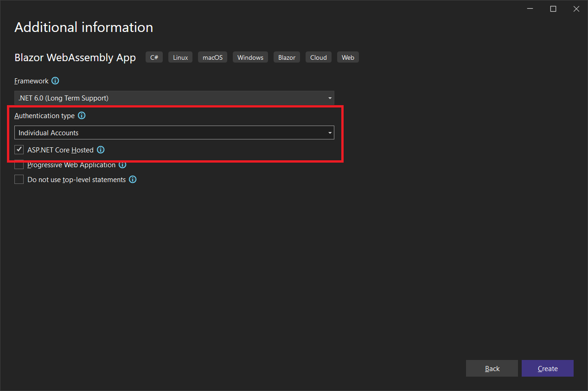Click the Cloud tag
Image resolution: width=588 pixels, height=391 pixels.
[319, 57]
